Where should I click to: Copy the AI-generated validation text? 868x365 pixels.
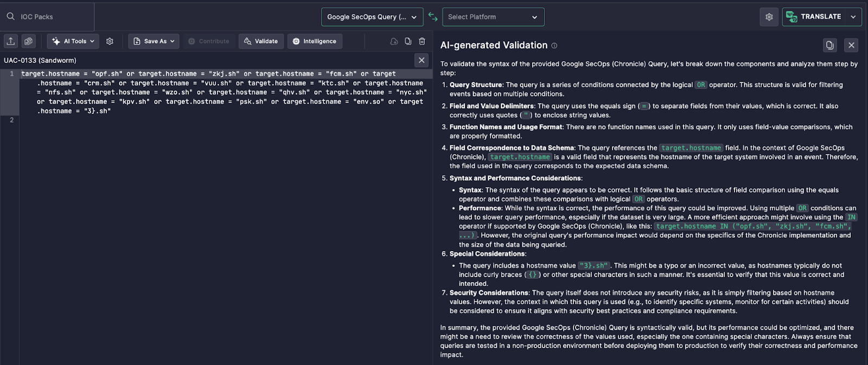coord(829,45)
